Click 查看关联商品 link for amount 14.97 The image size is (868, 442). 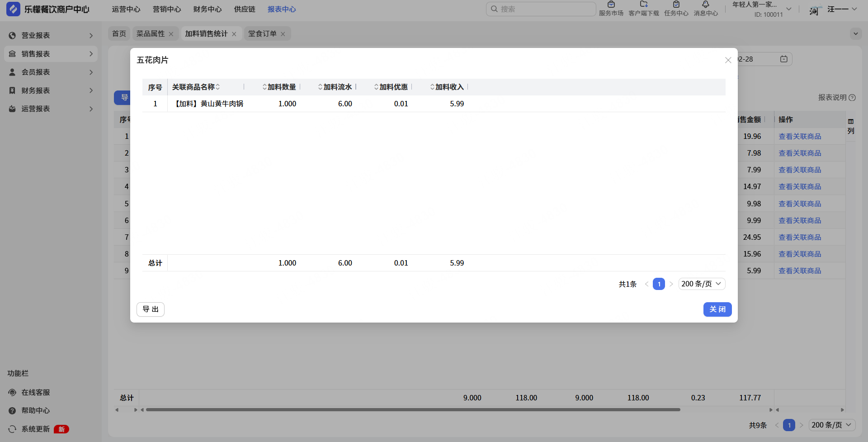point(800,186)
